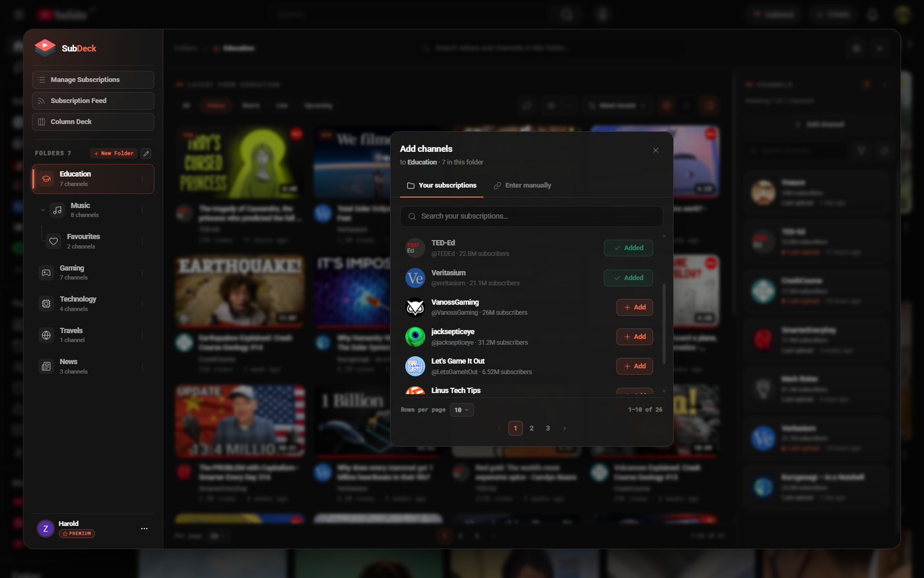Click Harold's profile avatar

click(46, 528)
